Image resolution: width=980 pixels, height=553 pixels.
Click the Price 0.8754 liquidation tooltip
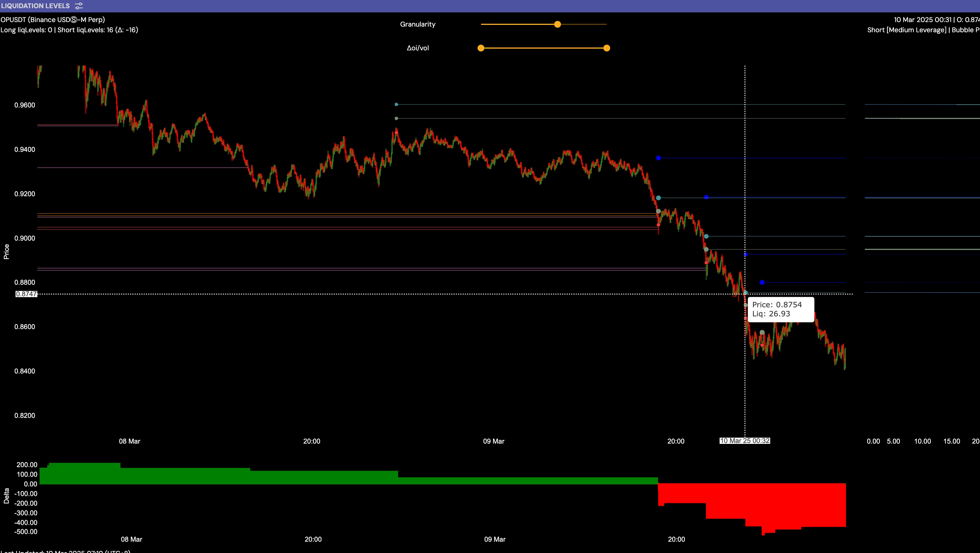click(781, 309)
